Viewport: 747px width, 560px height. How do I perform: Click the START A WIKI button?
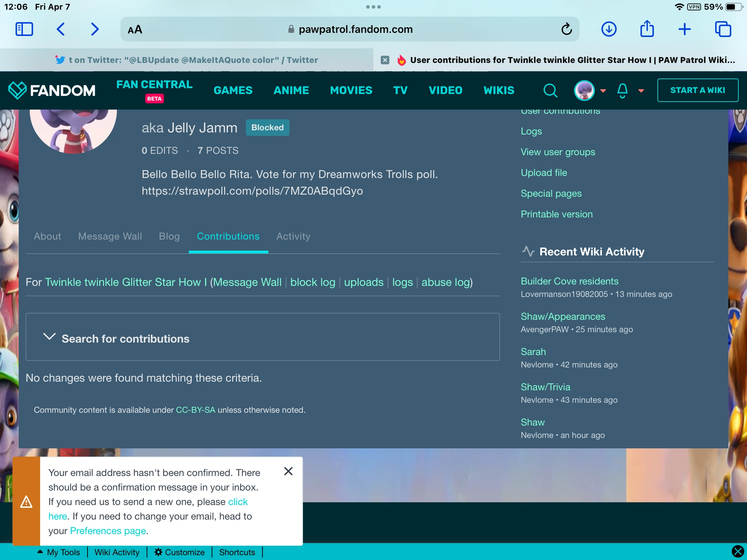(698, 90)
